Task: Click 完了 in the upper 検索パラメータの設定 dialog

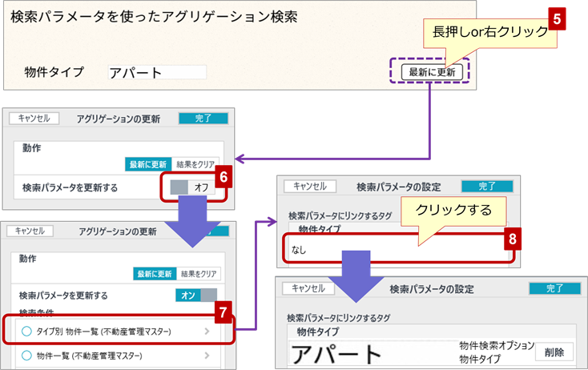Action: click(487, 187)
